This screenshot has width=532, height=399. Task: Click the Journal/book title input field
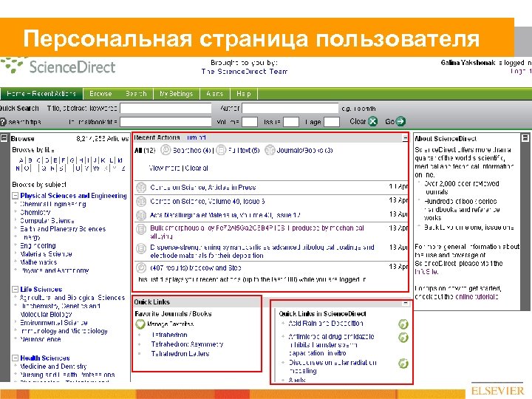tap(166, 122)
